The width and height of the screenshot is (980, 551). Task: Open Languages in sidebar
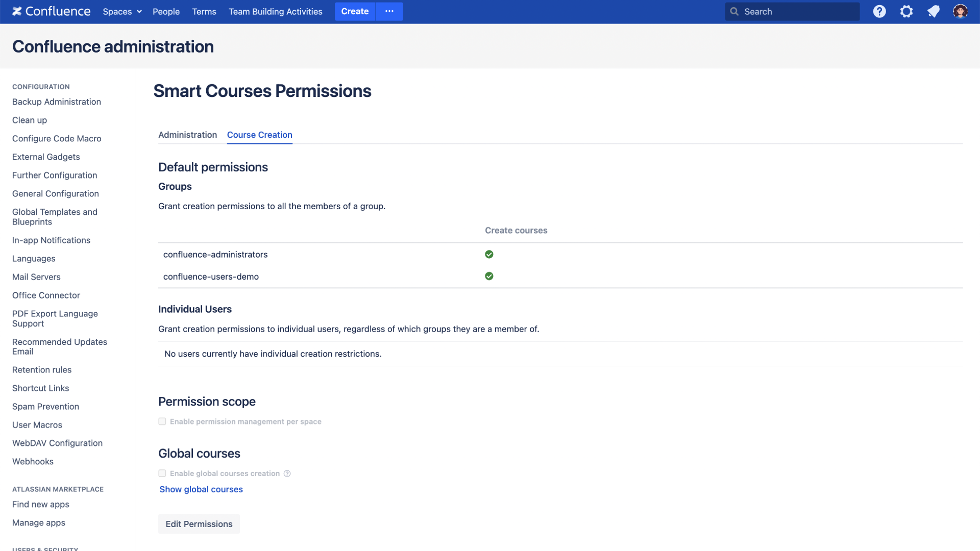coord(34,259)
